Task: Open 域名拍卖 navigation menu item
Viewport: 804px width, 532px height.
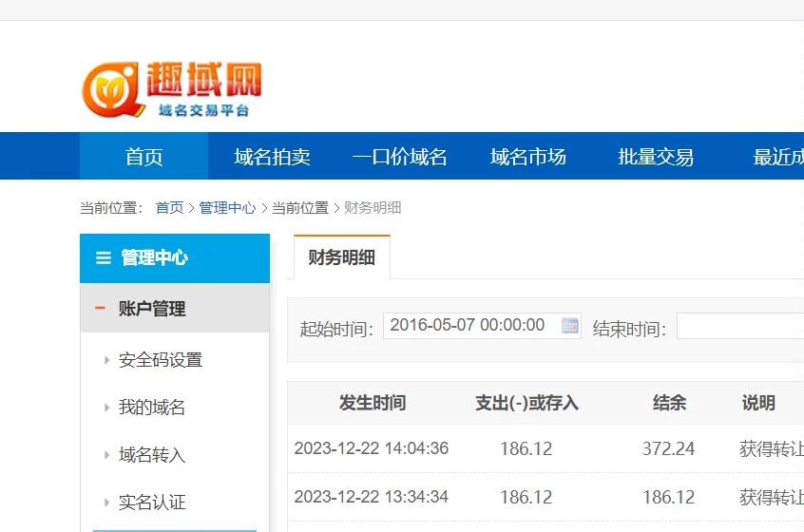Action: (x=272, y=157)
